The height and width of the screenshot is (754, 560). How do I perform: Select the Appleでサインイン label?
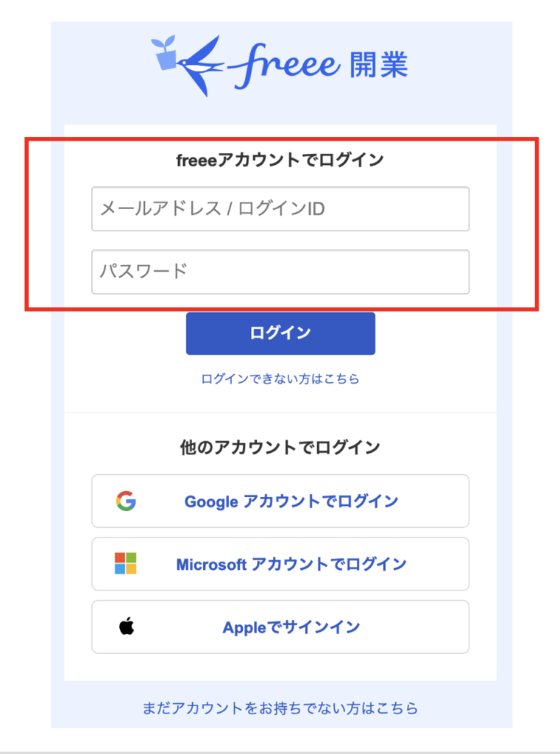pyautogui.click(x=291, y=627)
